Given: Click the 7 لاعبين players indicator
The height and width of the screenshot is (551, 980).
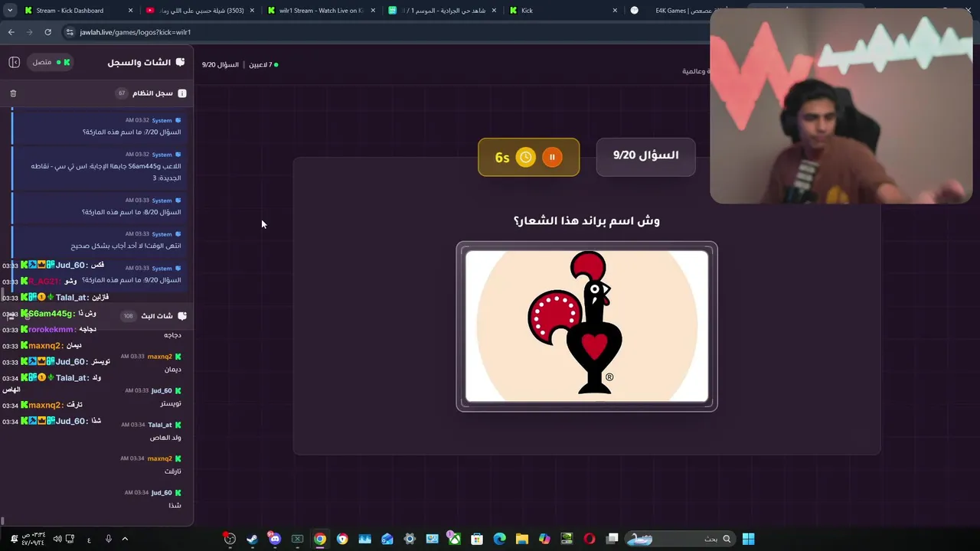Looking at the screenshot, I should (263, 65).
